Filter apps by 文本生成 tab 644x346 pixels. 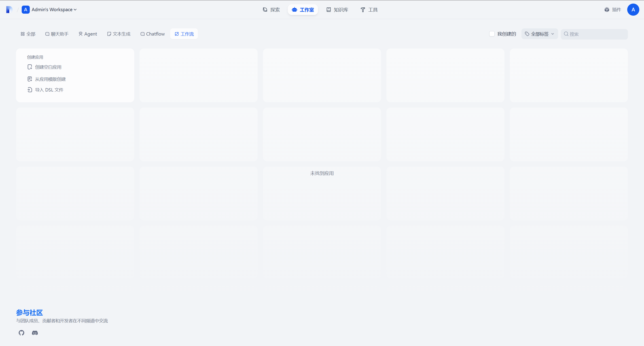119,34
